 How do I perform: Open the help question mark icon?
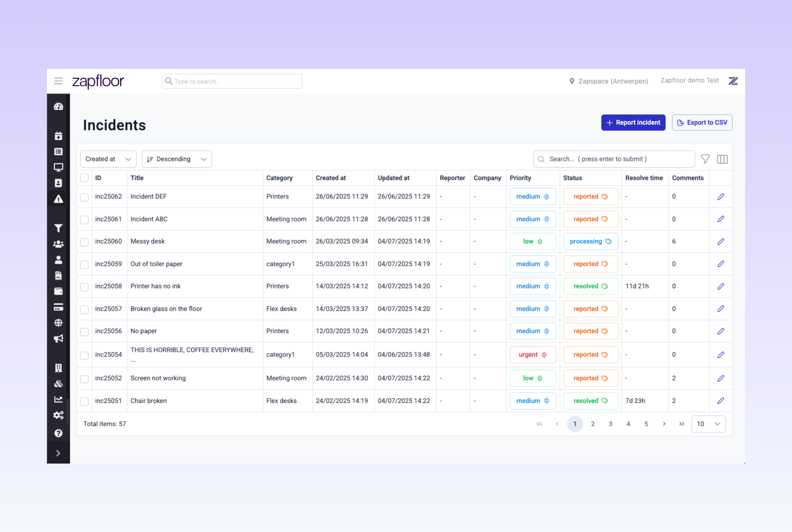pyautogui.click(x=58, y=433)
